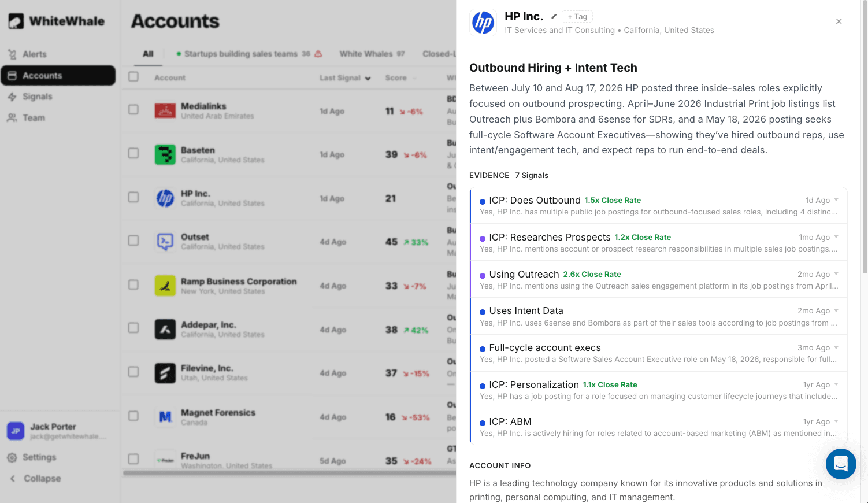Switch to White Whales tab
The width and height of the screenshot is (868, 503).
tap(372, 54)
